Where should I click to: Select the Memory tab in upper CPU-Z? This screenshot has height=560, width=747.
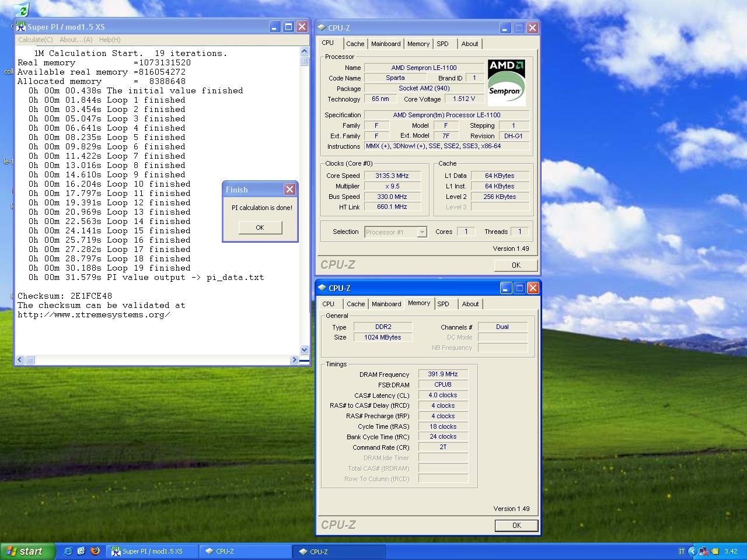[418, 44]
